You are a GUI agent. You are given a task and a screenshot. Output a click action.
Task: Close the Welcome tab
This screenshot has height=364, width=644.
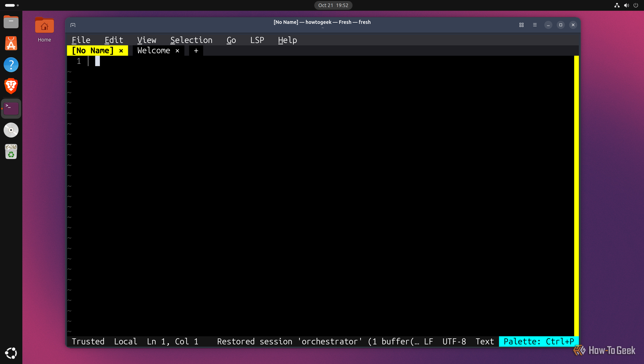(177, 51)
